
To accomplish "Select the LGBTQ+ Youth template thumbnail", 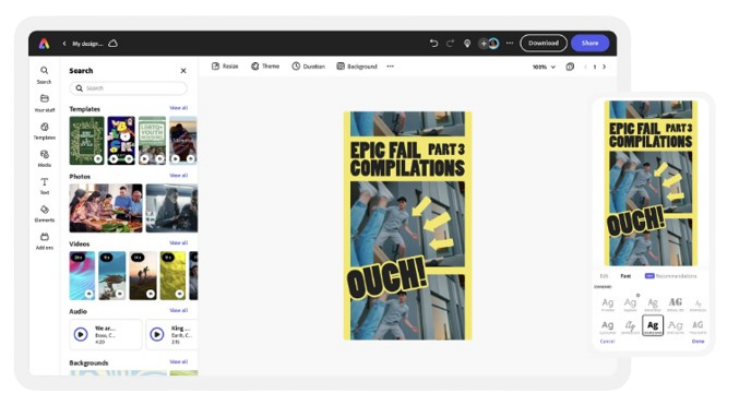I will [x=152, y=140].
